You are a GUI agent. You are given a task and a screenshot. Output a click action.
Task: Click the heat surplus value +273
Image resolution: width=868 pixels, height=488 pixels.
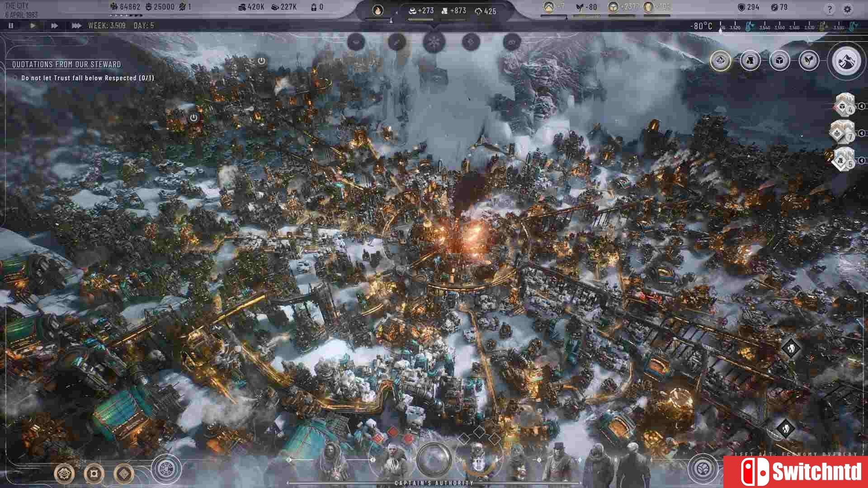421,10
